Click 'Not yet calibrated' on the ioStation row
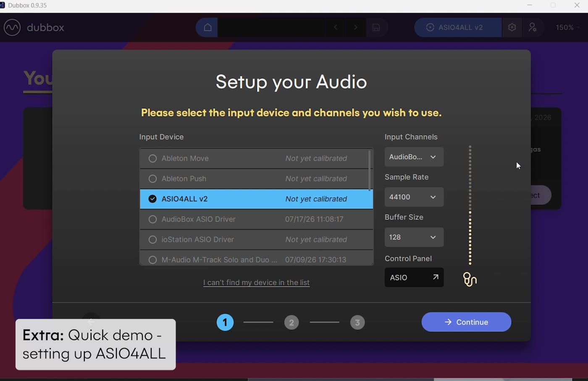 tap(316, 239)
